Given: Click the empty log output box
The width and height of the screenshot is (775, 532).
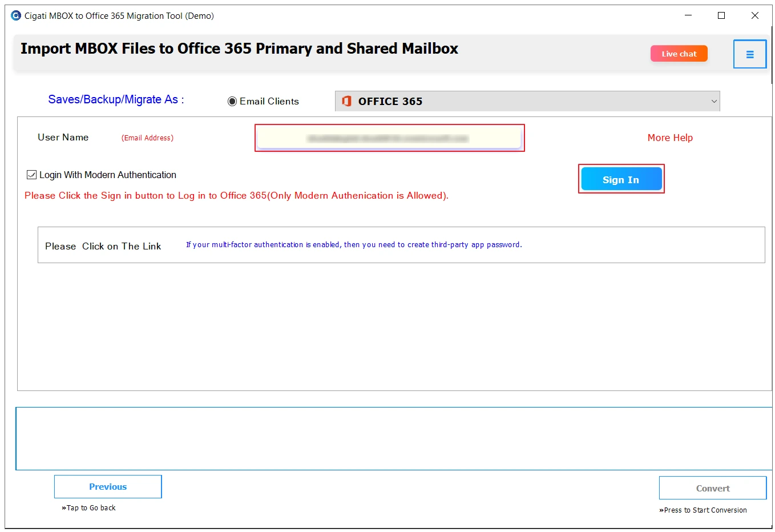Looking at the screenshot, I should pyautogui.click(x=394, y=438).
